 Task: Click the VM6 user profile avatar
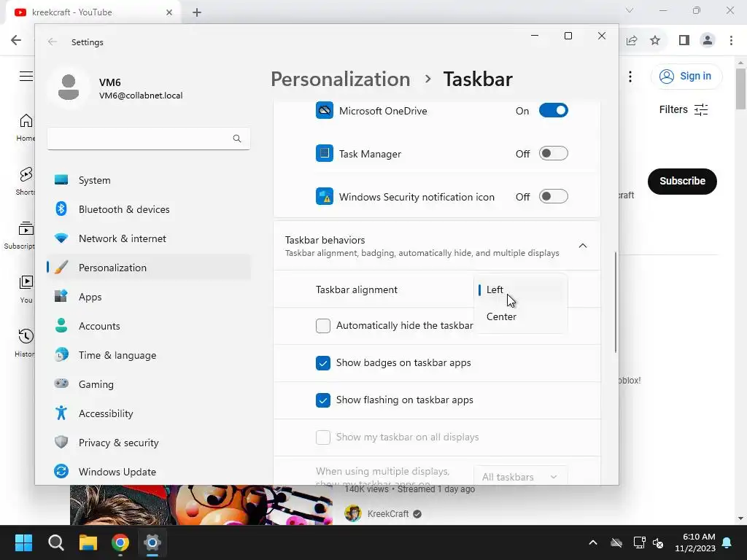[69, 87]
